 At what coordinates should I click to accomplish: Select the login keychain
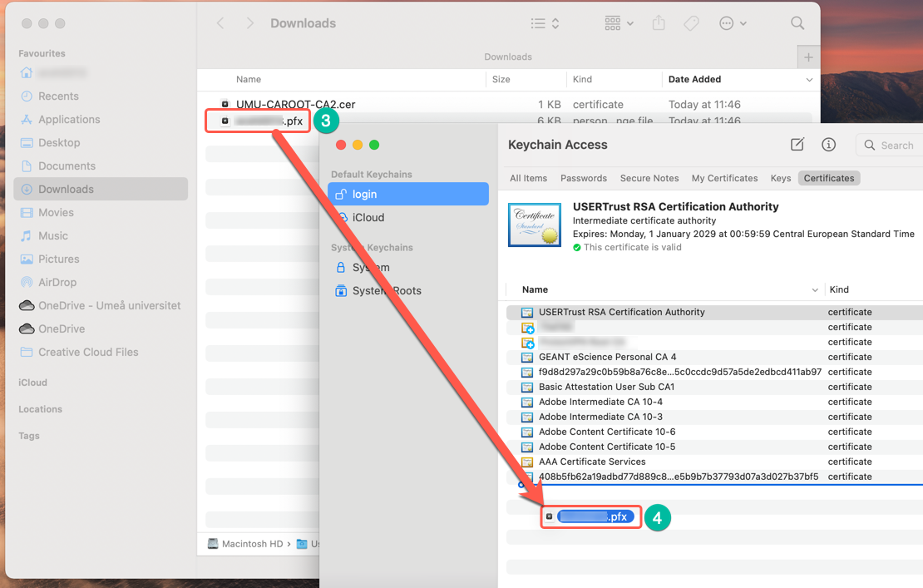tap(408, 195)
